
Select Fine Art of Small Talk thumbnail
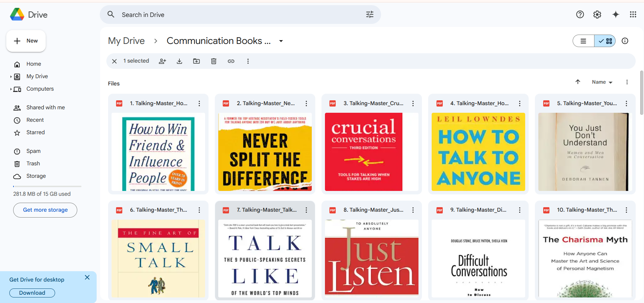point(158,258)
